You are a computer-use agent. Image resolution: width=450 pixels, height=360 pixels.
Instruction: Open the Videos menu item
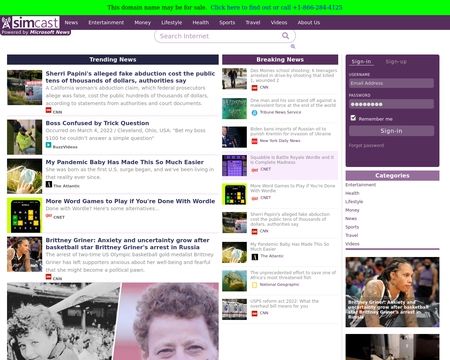pos(279,22)
